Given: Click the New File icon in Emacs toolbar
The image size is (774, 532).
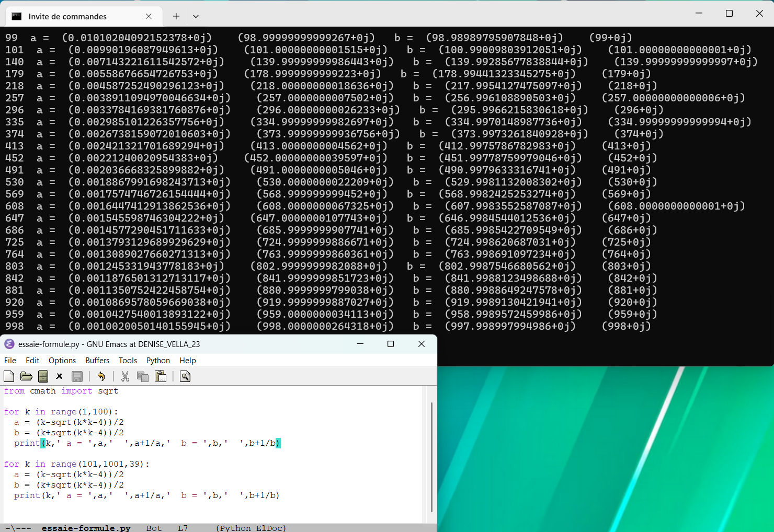Looking at the screenshot, I should point(9,376).
